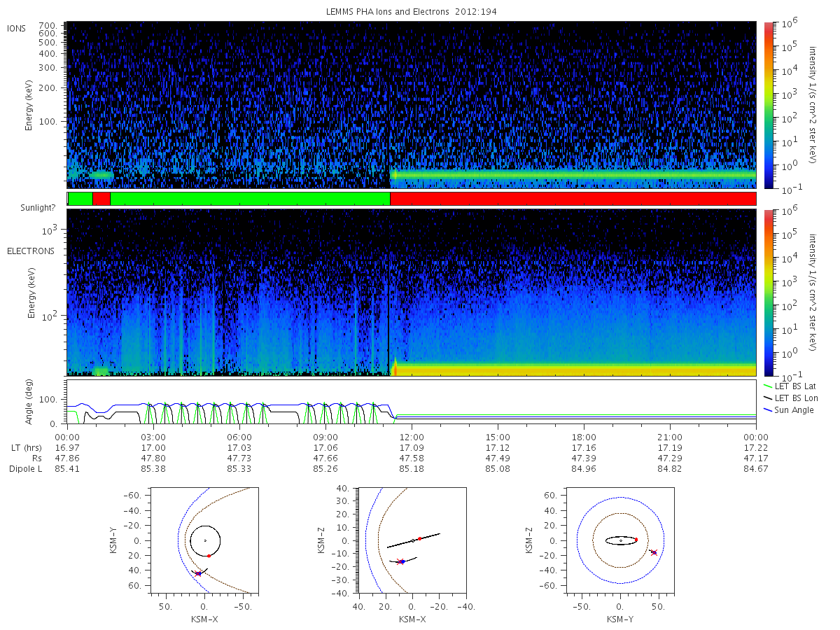The image size is (840, 630).
Task: Click the 12:00 time axis label
Action: pos(412,436)
